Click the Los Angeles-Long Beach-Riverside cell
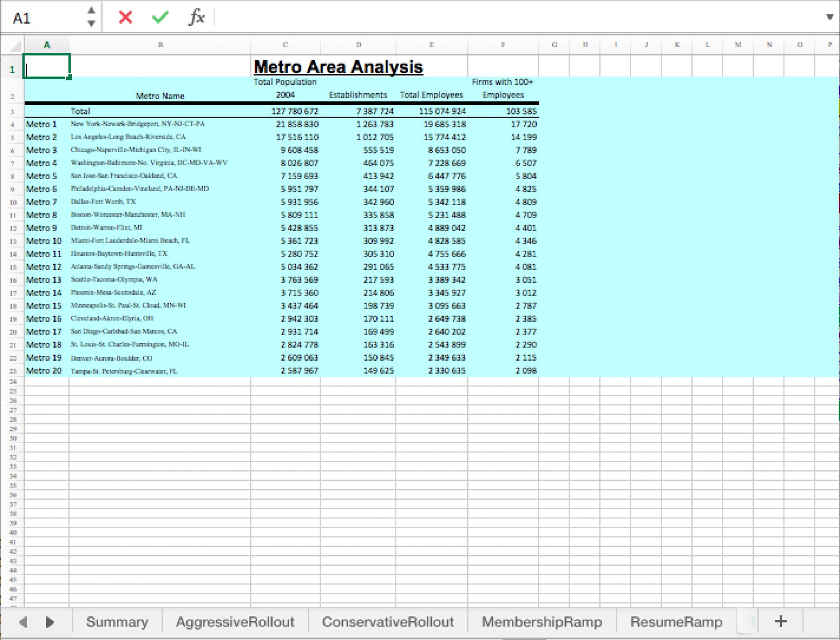Image resolution: width=840 pixels, height=640 pixels. [160, 137]
